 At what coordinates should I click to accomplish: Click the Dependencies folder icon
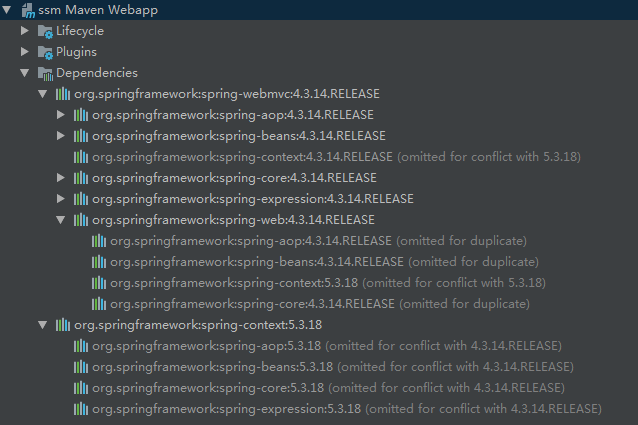(x=45, y=73)
